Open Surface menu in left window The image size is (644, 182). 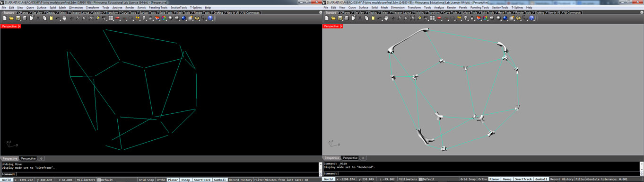tap(42, 8)
